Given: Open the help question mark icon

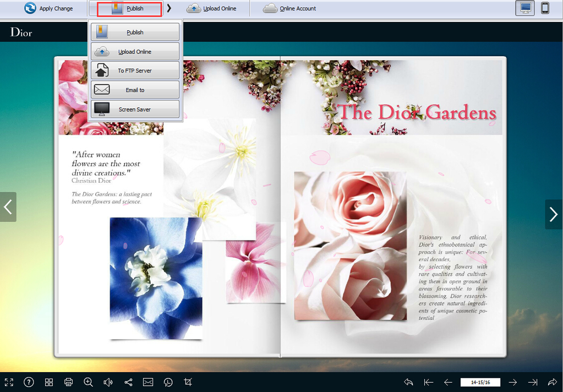Looking at the screenshot, I should [29, 382].
